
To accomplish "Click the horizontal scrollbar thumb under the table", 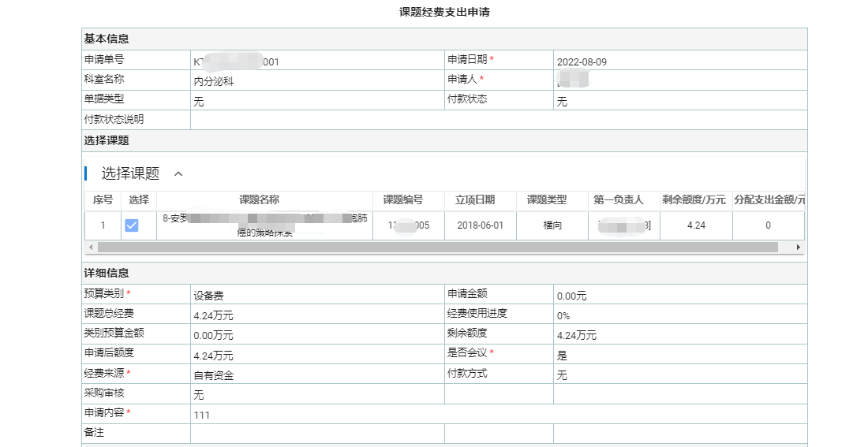I will pos(434,248).
